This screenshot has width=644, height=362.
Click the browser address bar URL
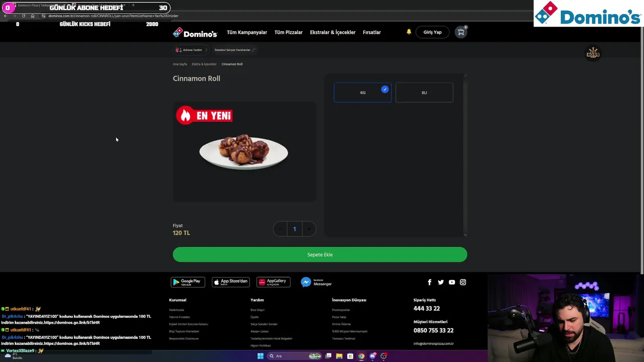113,16
